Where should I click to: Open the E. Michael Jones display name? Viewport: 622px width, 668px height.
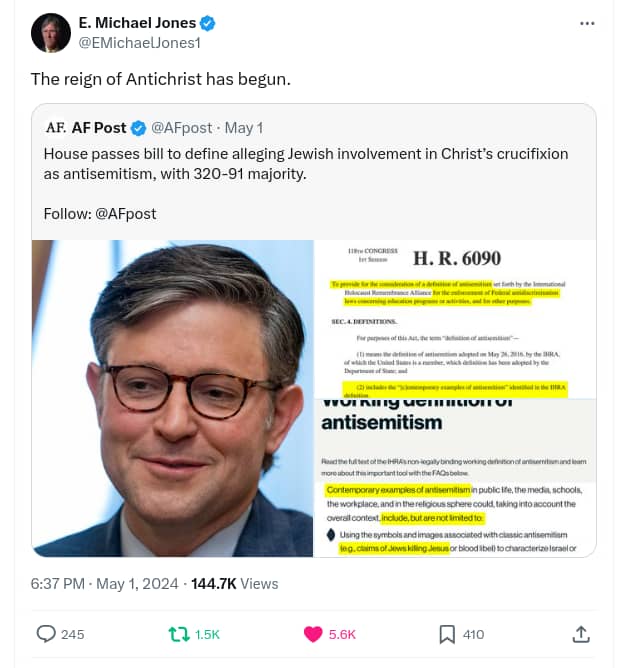pyautogui.click(x=137, y=23)
